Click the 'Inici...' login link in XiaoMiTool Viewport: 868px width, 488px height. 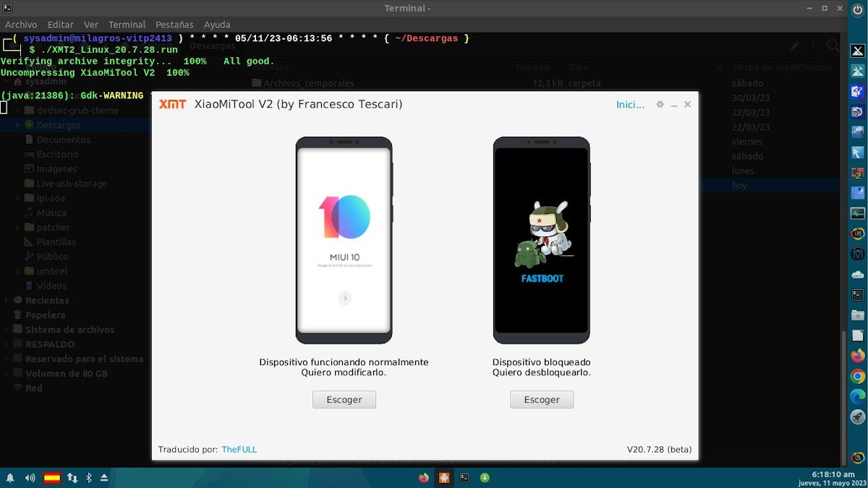630,105
